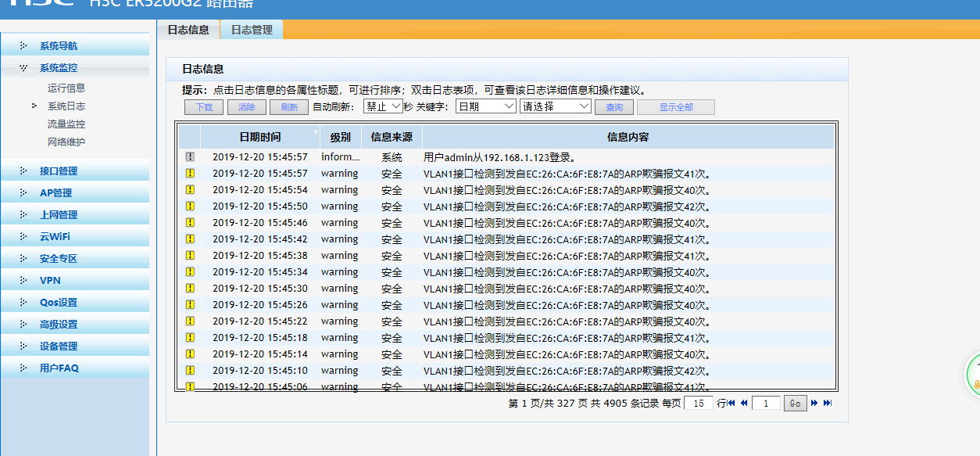Switch to the 日志信息 tab
Viewport: 980px width, 456px height.
pyautogui.click(x=188, y=30)
